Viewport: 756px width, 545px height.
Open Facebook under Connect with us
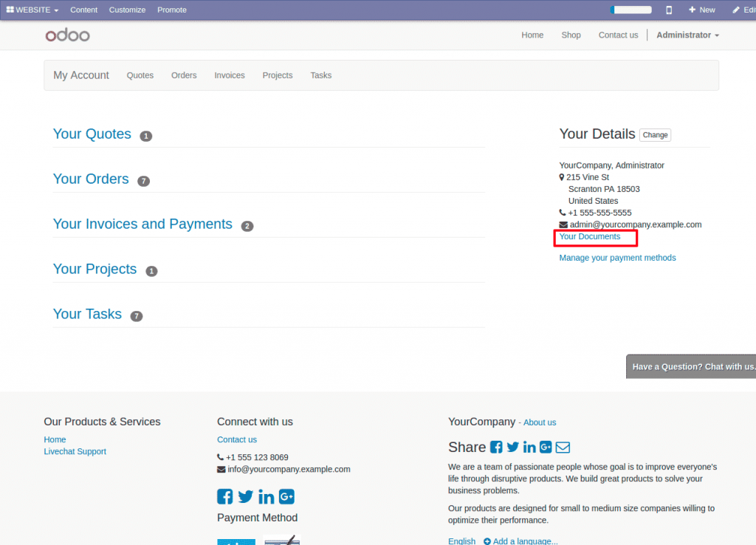(x=224, y=497)
